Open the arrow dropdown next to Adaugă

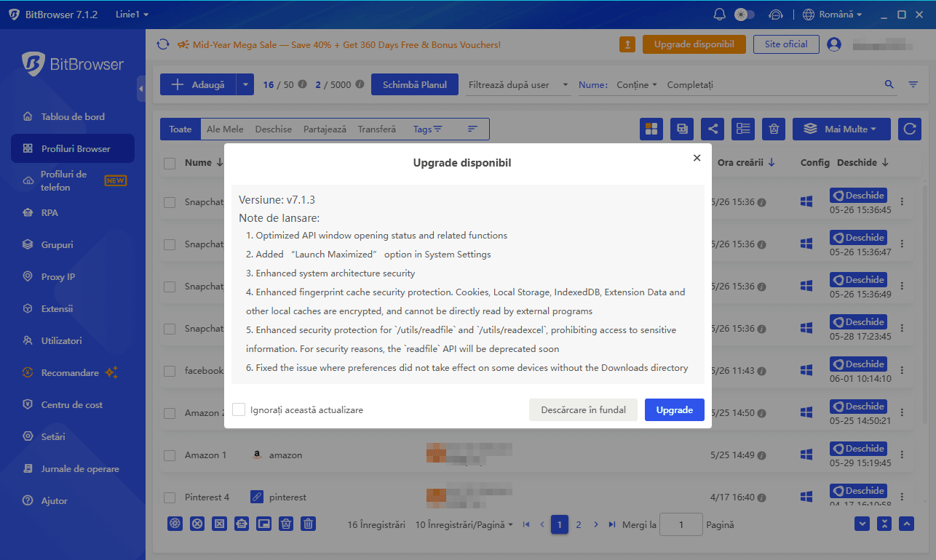tap(245, 84)
